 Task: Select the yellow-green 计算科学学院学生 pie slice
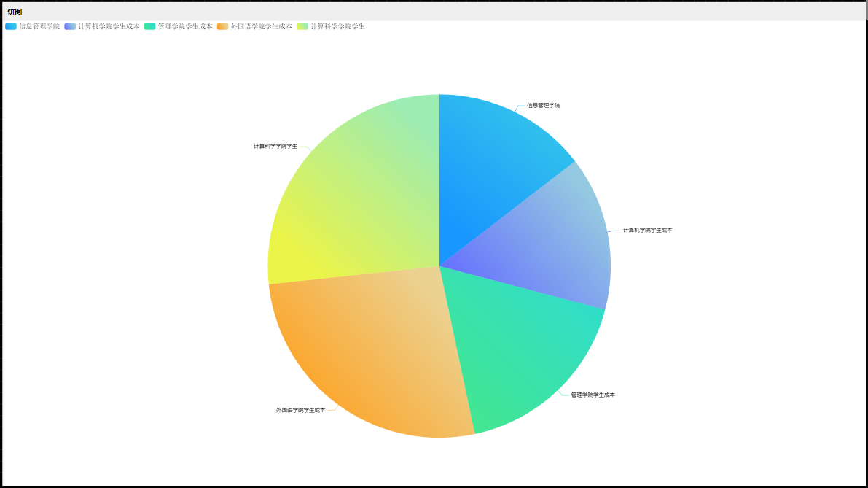click(x=357, y=197)
